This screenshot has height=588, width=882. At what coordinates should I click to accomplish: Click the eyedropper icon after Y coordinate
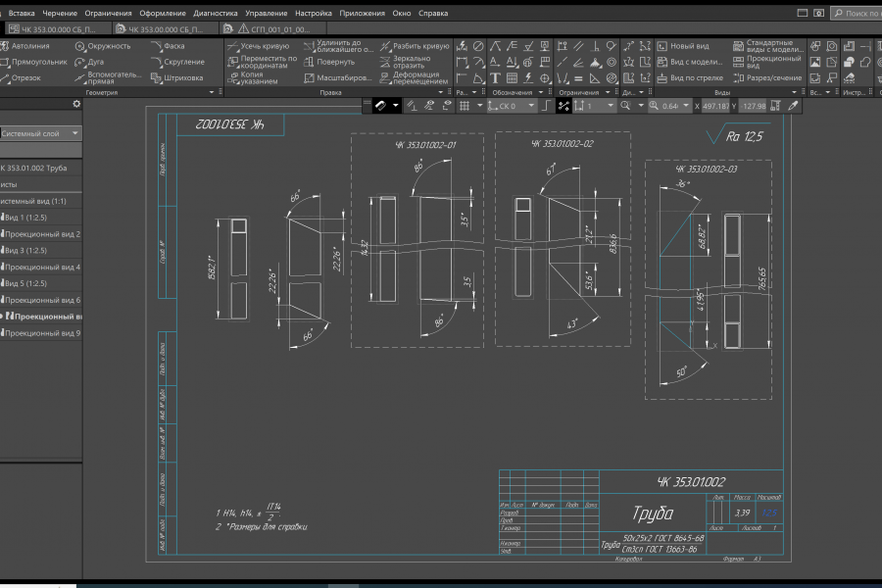click(x=793, y=106)
